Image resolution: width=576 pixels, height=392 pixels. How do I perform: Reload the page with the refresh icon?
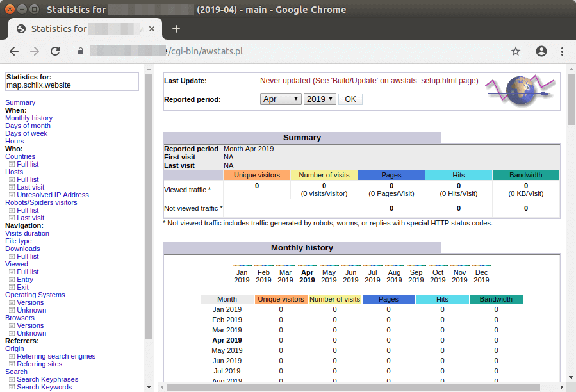55,51
